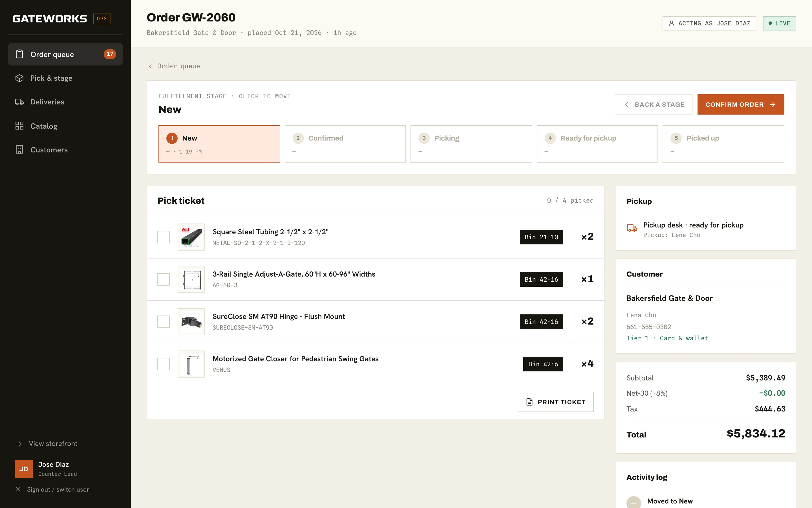Screen dimensions: 812x508
Task: Open the Catalog section
Action: point(65,126)
